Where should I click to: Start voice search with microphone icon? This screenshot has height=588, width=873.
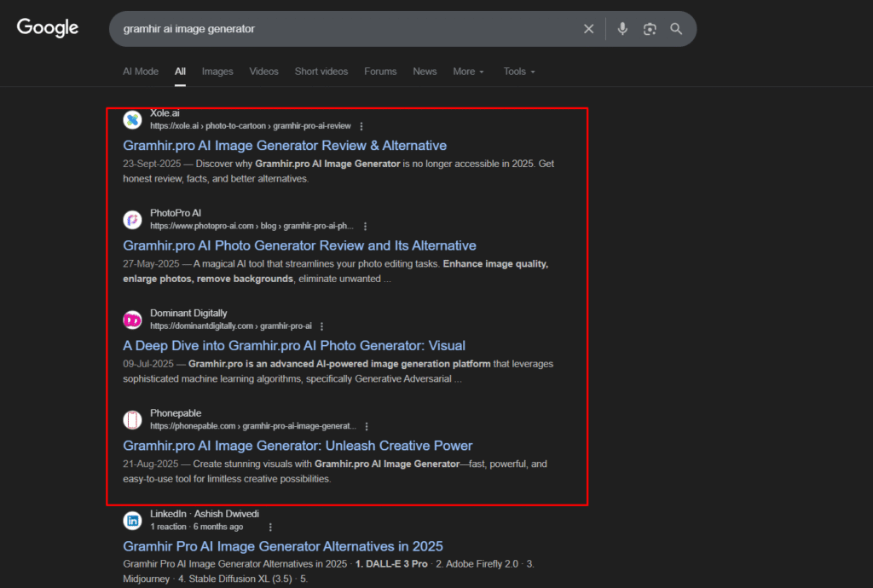622,29
